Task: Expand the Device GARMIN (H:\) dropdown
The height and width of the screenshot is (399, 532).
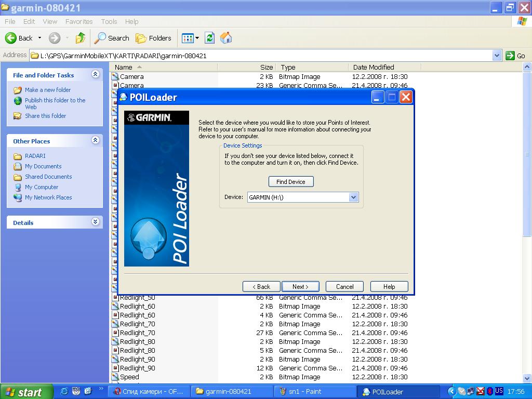Action: click(353, 197)
